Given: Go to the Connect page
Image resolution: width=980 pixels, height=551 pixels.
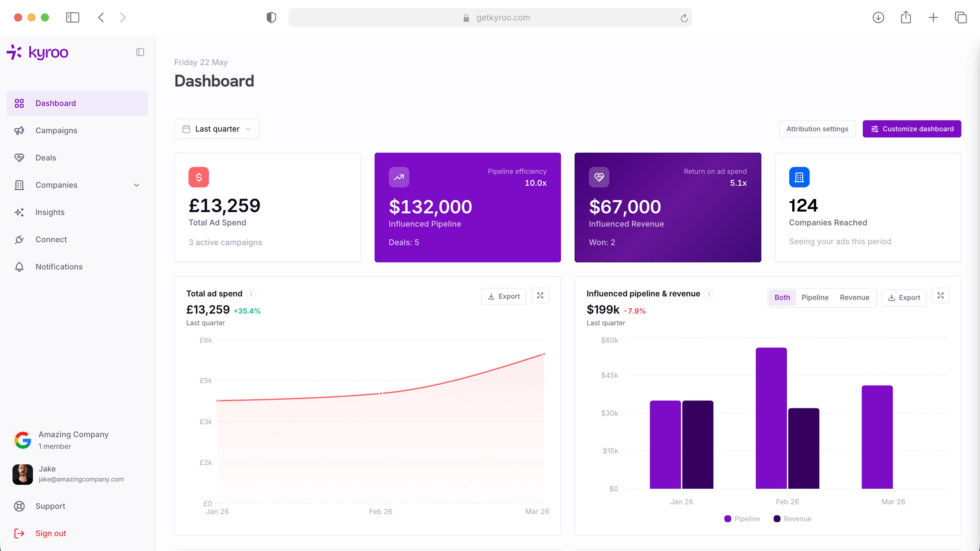Looking at the screenshot, I should [77, 239].
